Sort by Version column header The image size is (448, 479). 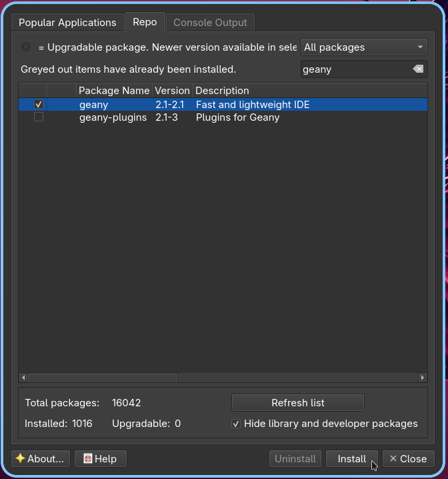coord(173,91)
